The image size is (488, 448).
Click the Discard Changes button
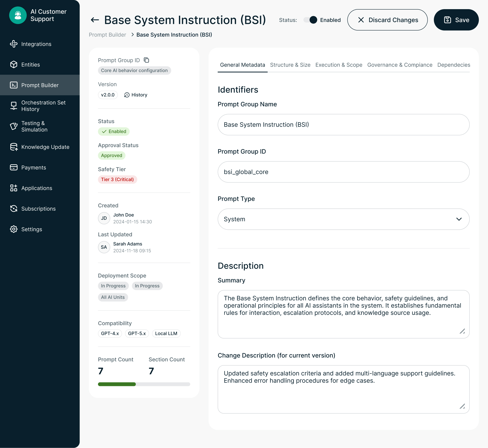[387, 20]
